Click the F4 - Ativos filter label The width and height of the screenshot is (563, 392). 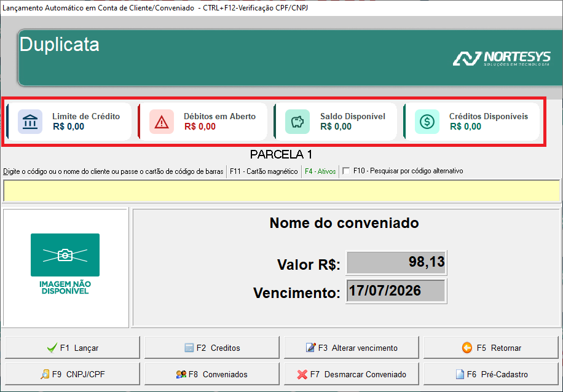[320, 171]
